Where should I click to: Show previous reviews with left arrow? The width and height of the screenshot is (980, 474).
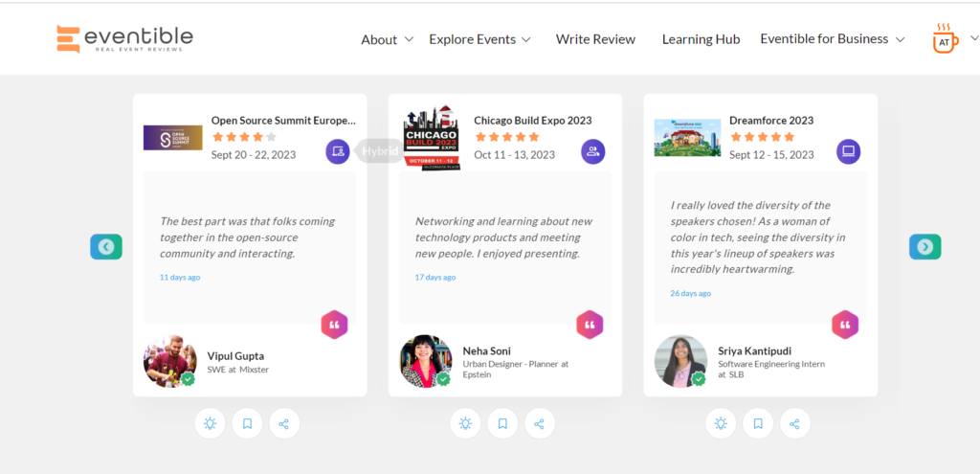(x=106, y=247)
